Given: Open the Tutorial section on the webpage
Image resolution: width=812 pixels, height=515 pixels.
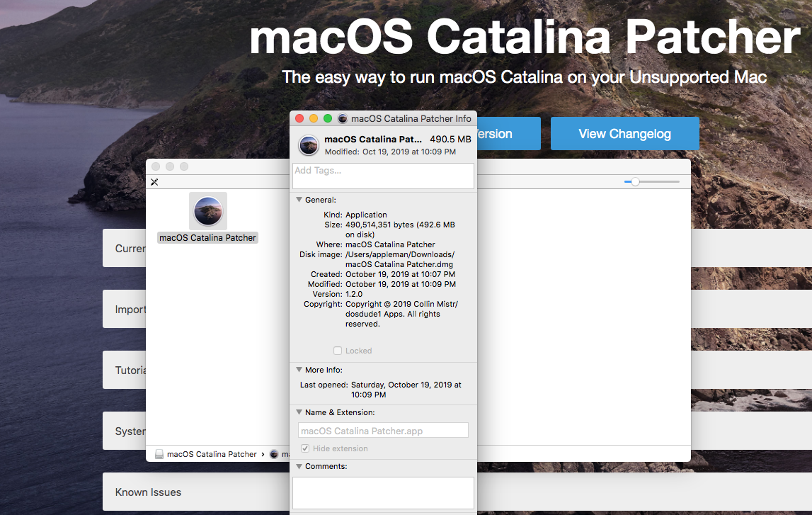Looking at the screenshot, I should click(x=125, y=370).
